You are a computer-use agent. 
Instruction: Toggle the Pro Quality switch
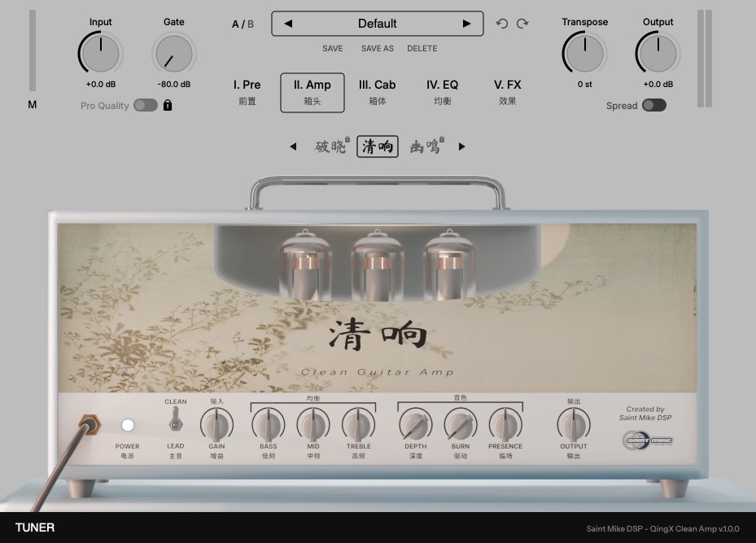[146, 105]
